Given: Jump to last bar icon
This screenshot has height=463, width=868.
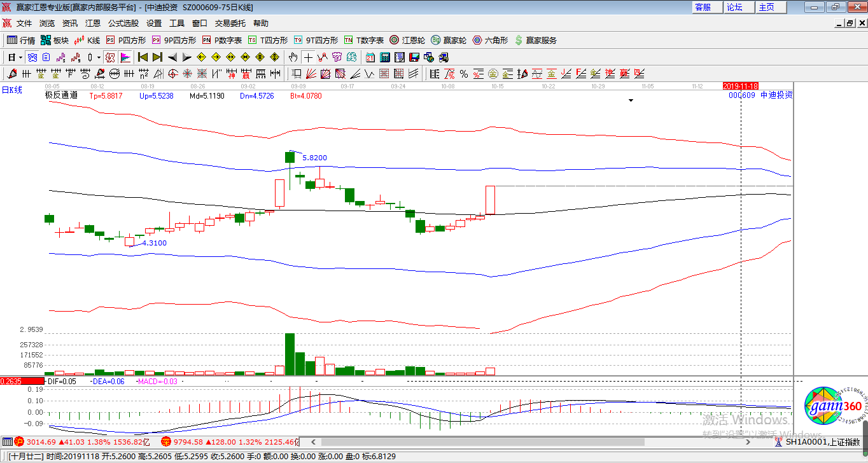Looking at the screenshot, I should [x=157, y=57].
